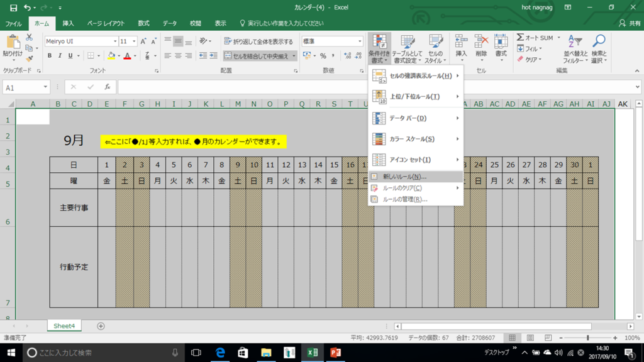Click the insert function fx button

tap(107, 87)
